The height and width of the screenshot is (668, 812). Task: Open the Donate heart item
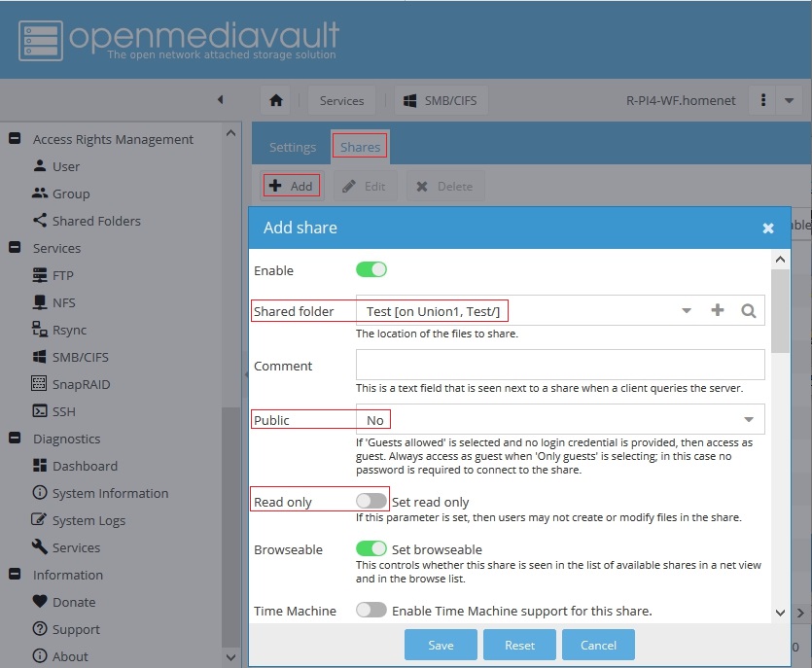[x=73, y=602]
